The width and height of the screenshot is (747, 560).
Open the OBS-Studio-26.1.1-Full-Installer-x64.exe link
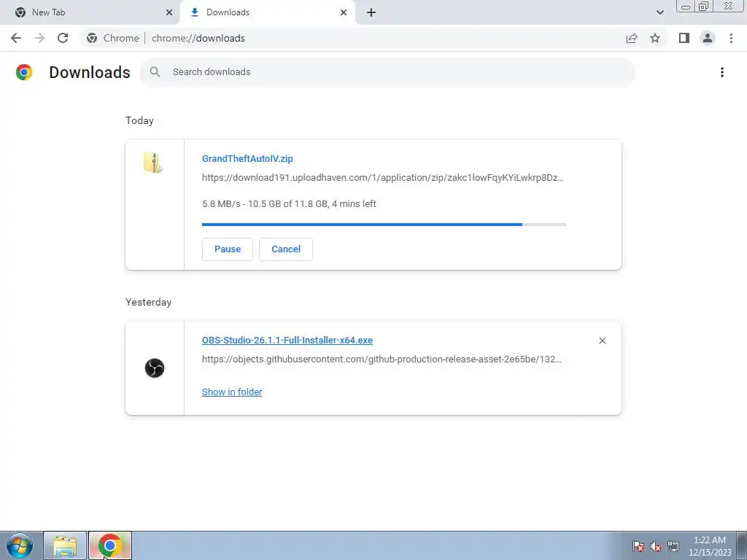[287, 340]
